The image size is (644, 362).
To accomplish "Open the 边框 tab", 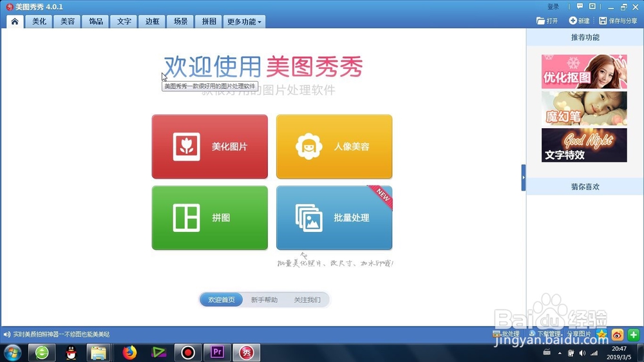I will (153, 21).
